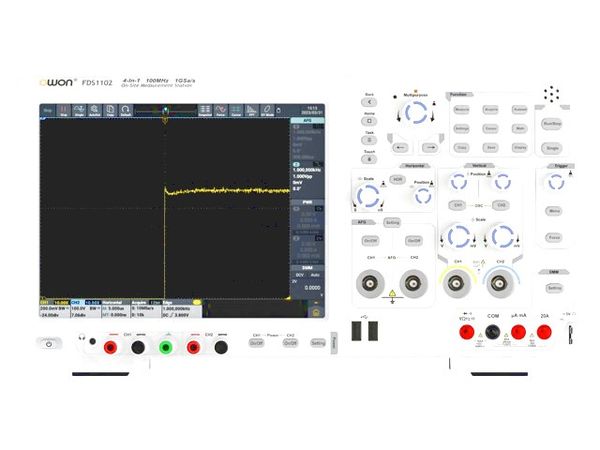The width and height of the screenshot is (600, 450).
Task: Open Edge trigger info box on screen
Action: click(x=181, y=308)
